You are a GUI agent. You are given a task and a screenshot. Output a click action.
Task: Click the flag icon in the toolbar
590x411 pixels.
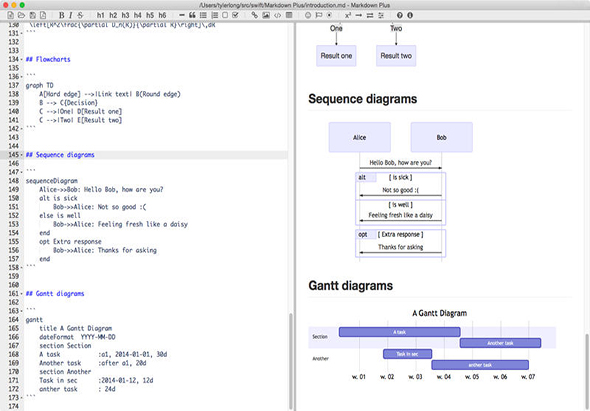319,15
